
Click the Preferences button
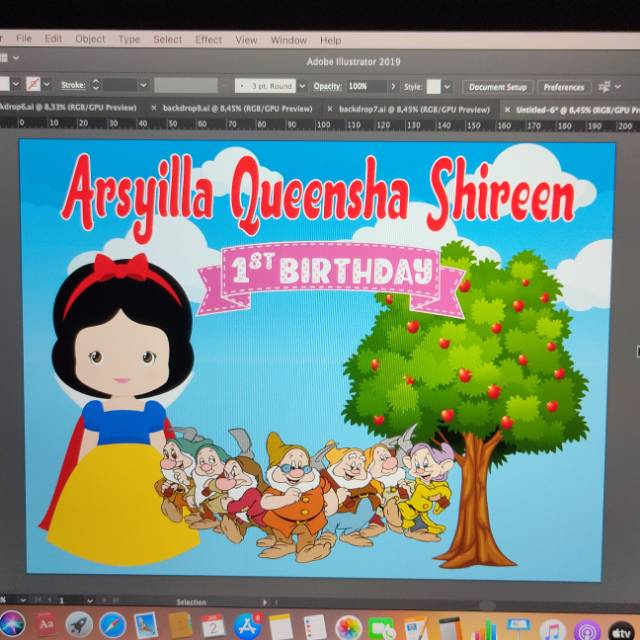564,87
